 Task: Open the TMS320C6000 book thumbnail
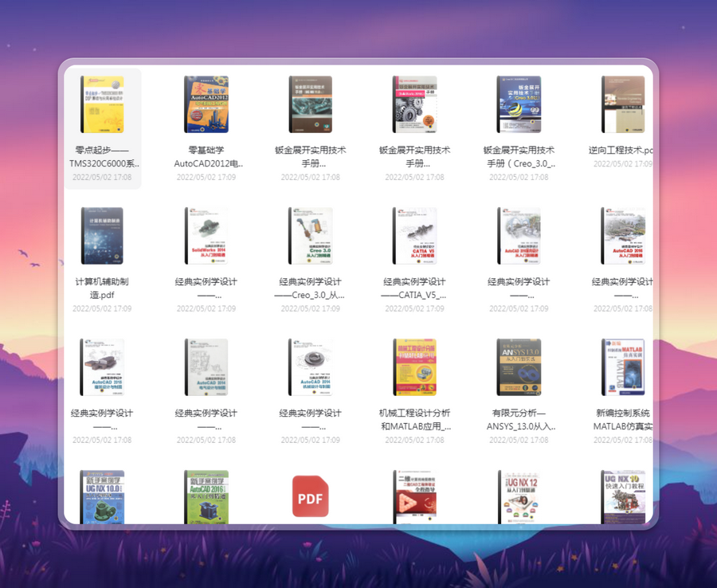tap(102, 104)
